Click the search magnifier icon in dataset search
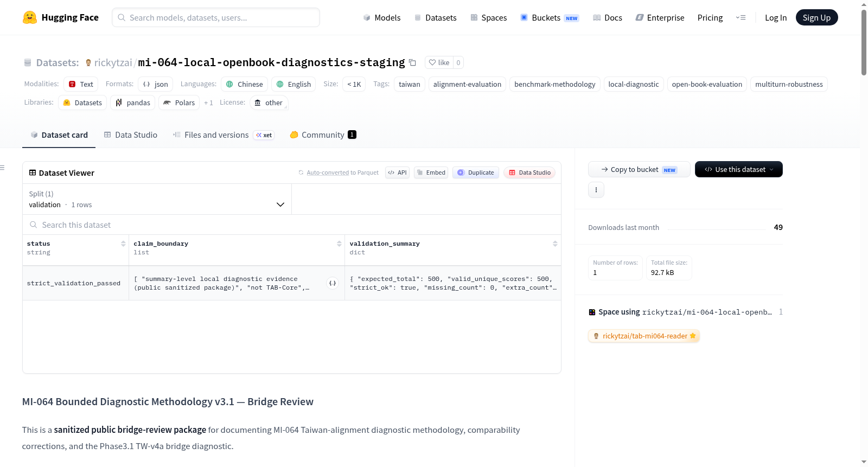Viewport: 868px width, 467px height. pos(34,225)
